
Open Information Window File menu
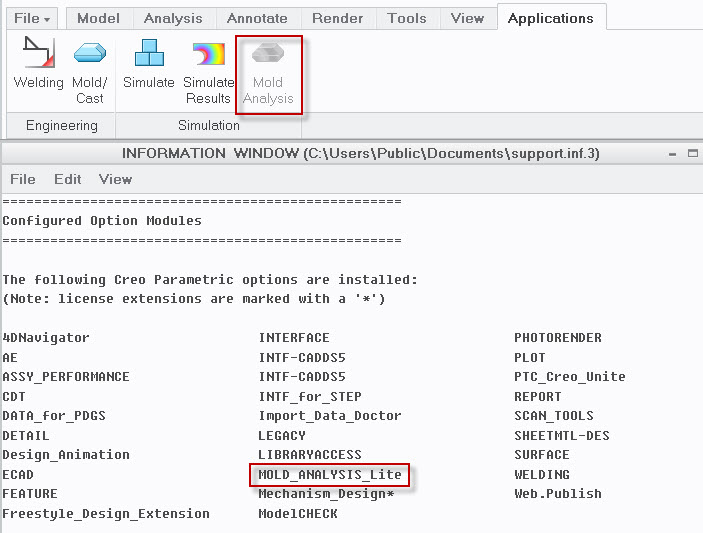[23, 179]
